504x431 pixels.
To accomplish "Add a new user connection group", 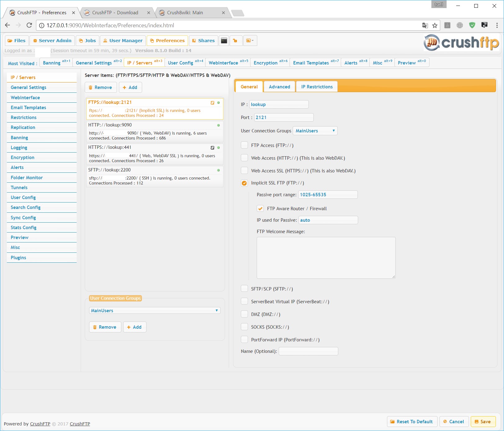I will (135, 327).
